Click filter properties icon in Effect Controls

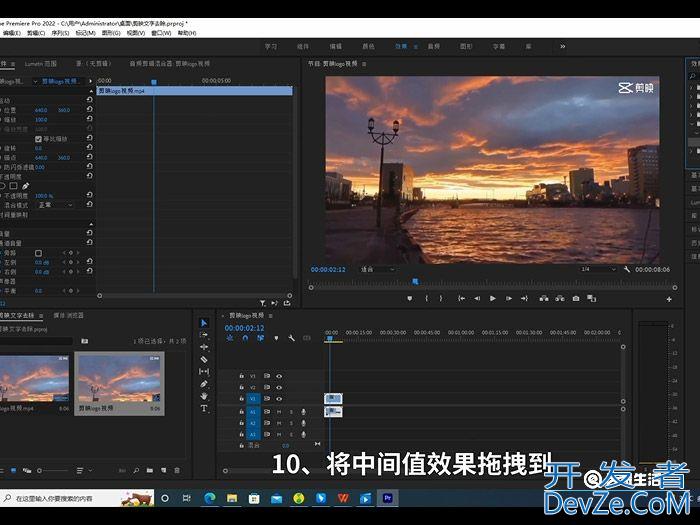click(x=263, y=303)
